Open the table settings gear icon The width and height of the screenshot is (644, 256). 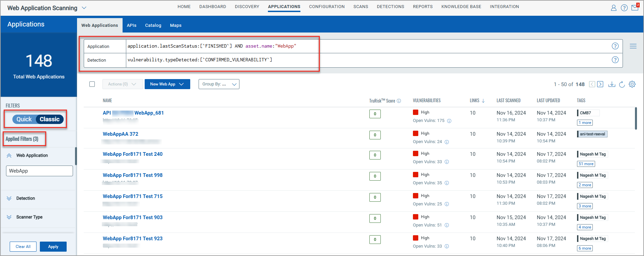coord(632,84)
